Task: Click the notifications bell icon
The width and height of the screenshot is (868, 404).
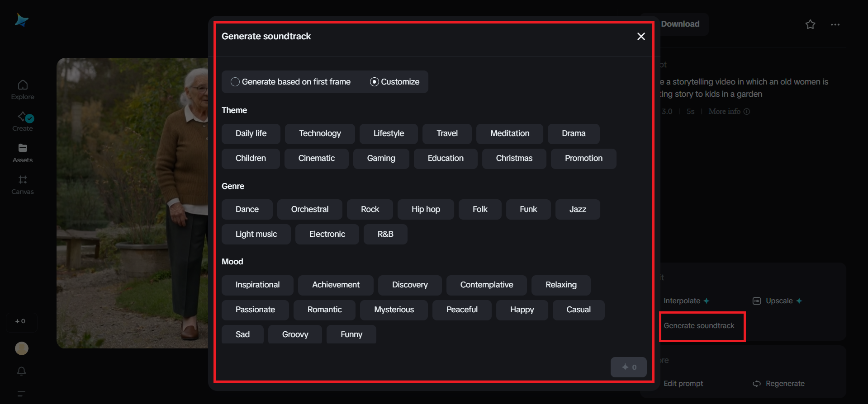Action: [21, 371]
